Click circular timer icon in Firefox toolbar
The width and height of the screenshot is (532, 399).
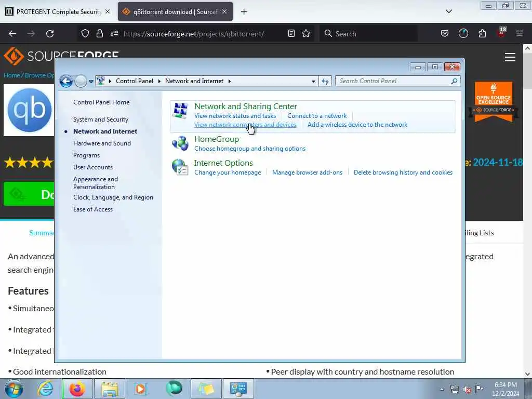[463, 34]
